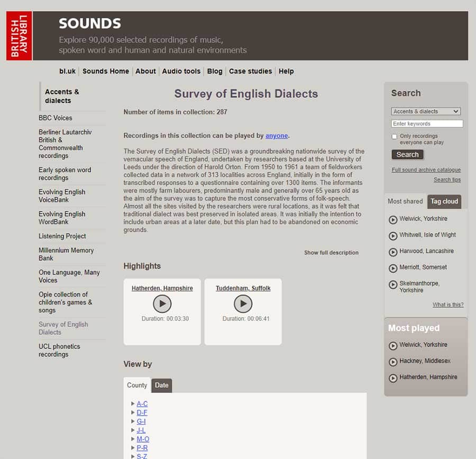Click play icon beside Whitwell, Isle of Wight

pos(393,236)
